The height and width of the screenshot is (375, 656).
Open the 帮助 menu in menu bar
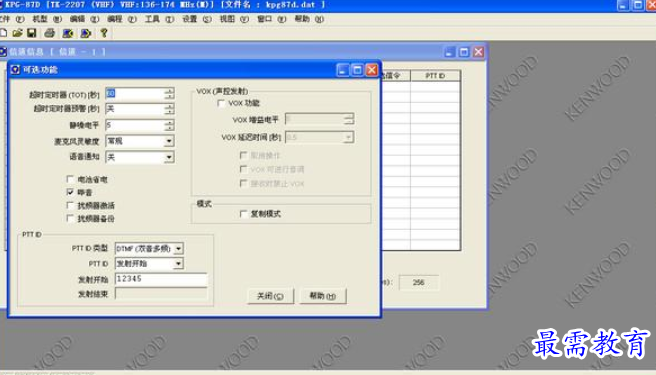point(309,19)
